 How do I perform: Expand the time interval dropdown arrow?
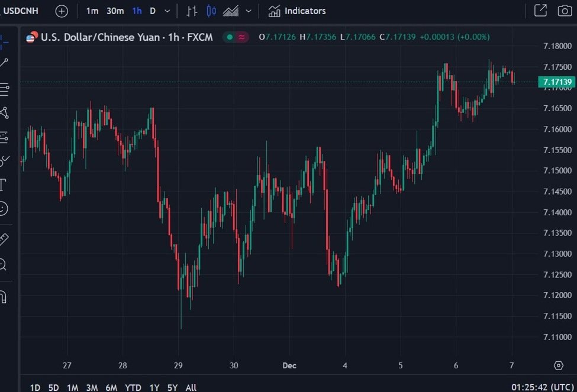click(x=167, y=11)
